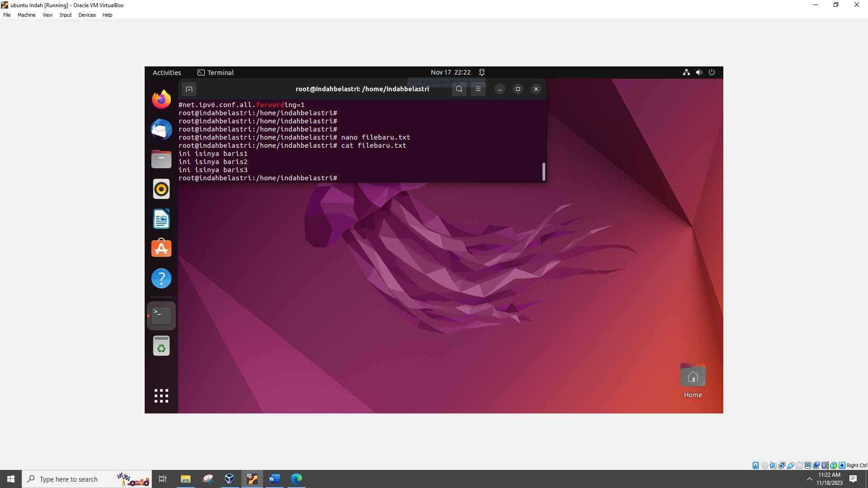This screenshot has height=488, width=868.
Task: Launch Thunderbird mail from the dock
Action: pos(161,129)
